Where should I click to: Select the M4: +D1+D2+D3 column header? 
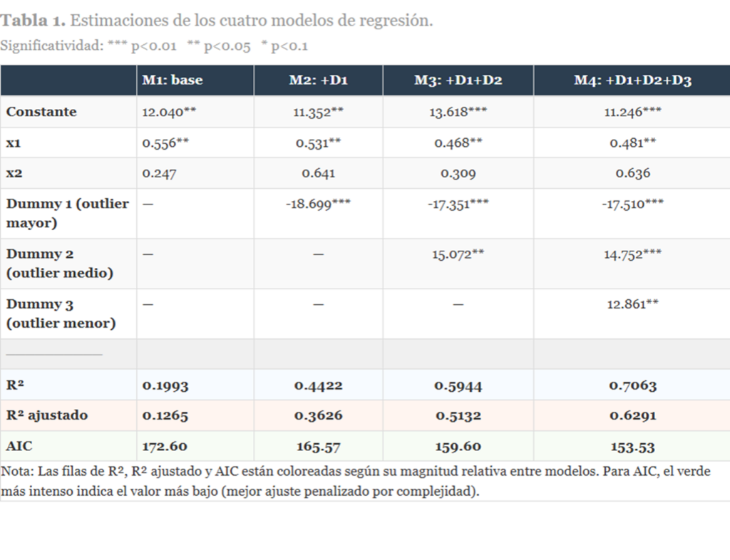point(632,81)
